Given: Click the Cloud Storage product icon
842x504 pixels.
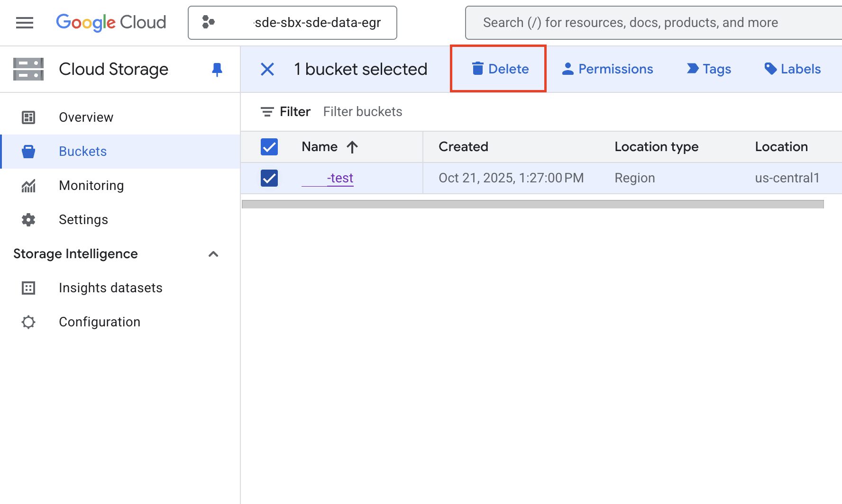Looking at the screenshot, I should tap(28, 70).
